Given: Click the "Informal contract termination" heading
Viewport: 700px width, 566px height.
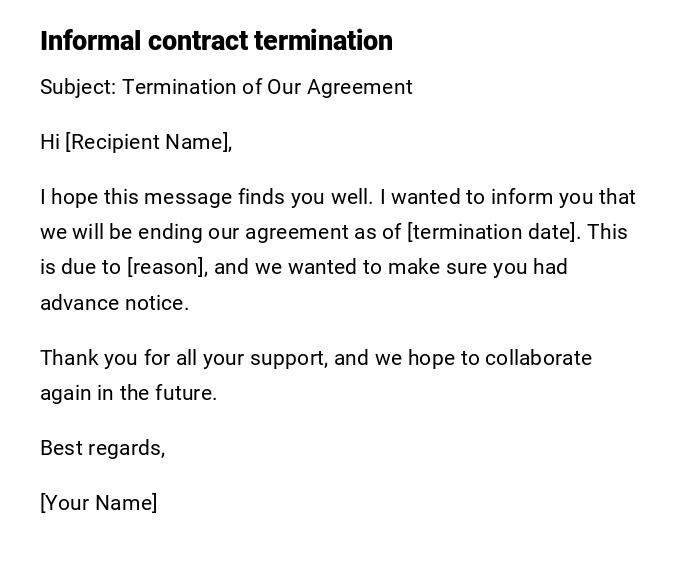Looking at the screenshot, I should (216, 41).
